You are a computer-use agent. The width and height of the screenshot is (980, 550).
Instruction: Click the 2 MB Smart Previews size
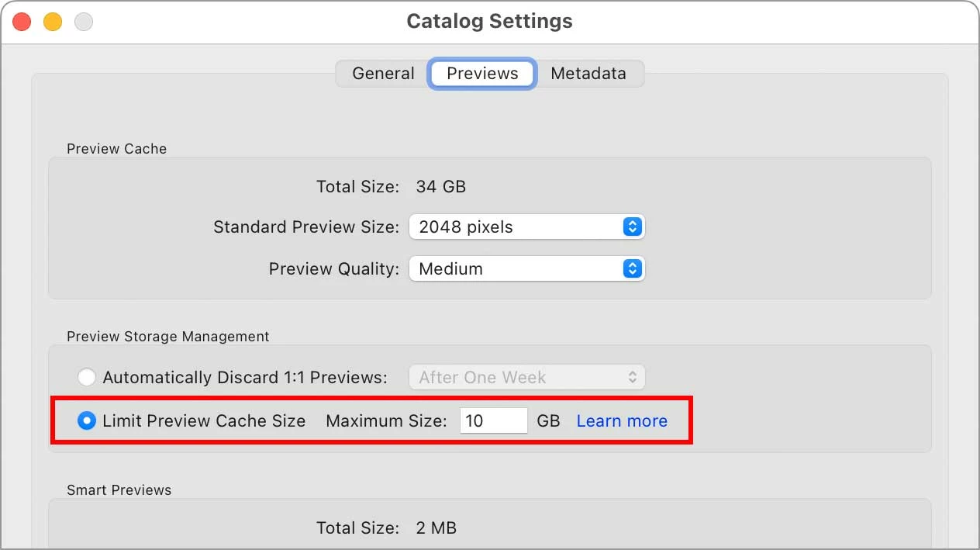click(x=436, y=528)
